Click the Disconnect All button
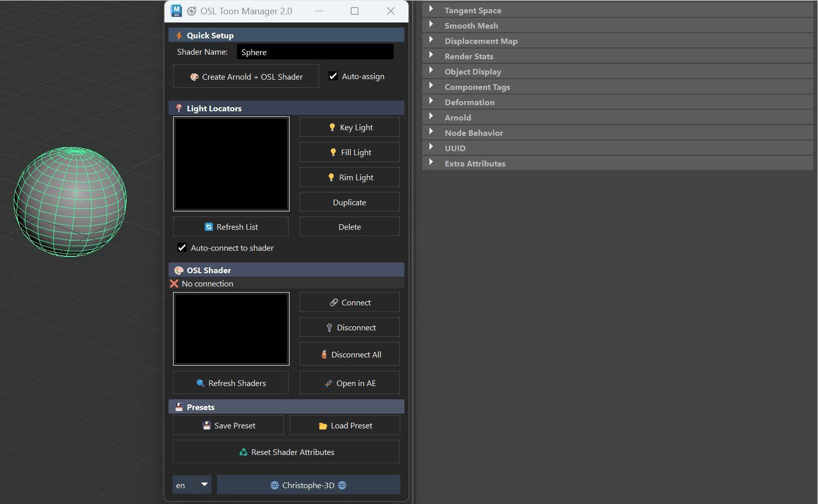The image size is (818, 504). 350,354
